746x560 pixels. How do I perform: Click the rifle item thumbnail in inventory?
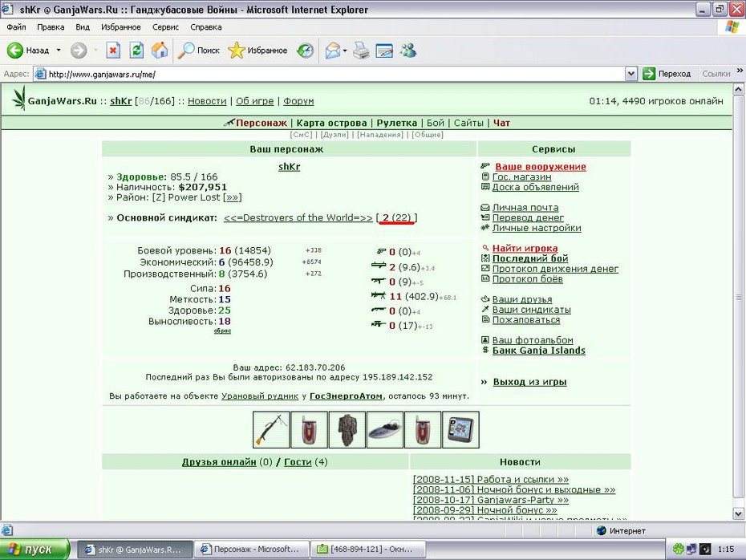tap(271, 430)
